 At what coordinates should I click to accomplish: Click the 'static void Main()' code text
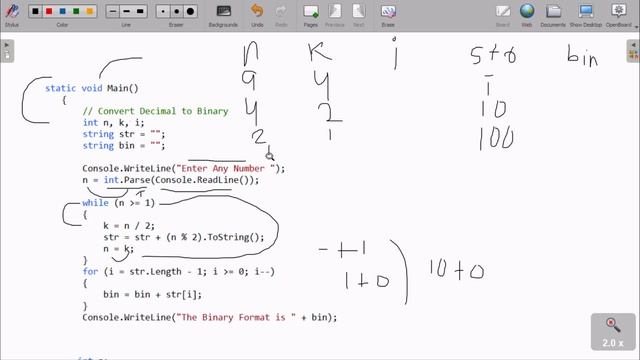(92, 88)
